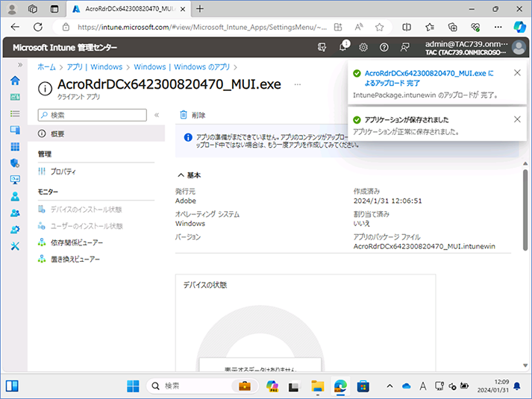The image size is (532, 399).
Task: Open more options ellipsis beside app title
Action: pyautogui.click(x=298, y=84)
